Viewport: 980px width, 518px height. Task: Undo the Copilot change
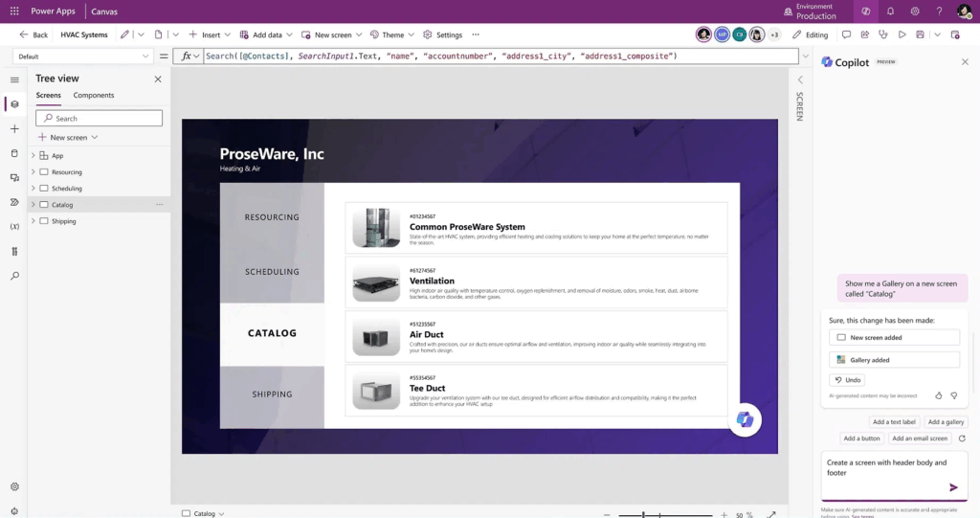tap(848, 380)
